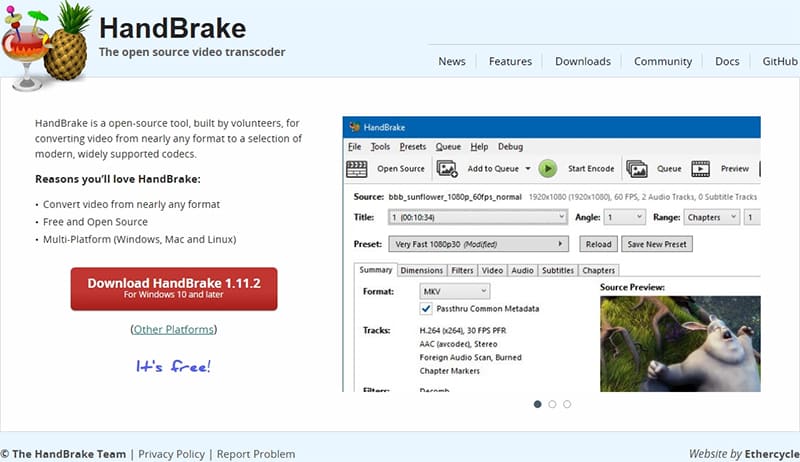800x462 pixels.
Task: Click the chapter range start field showing 1
Action: 752,217
